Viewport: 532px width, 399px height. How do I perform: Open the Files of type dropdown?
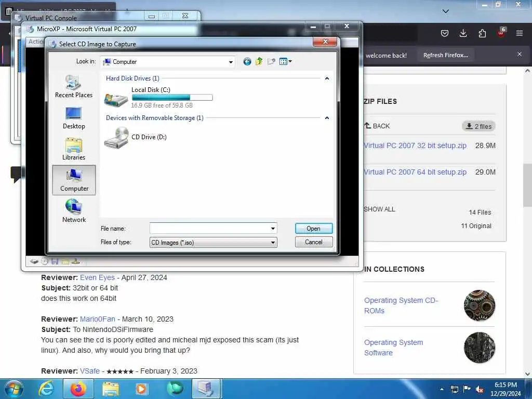tap(213, 242)
